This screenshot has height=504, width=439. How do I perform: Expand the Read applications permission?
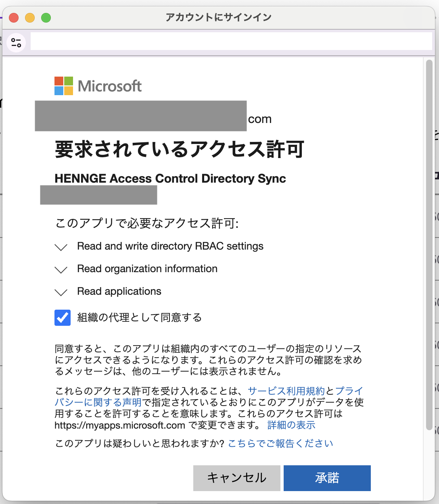click(61, 292)
